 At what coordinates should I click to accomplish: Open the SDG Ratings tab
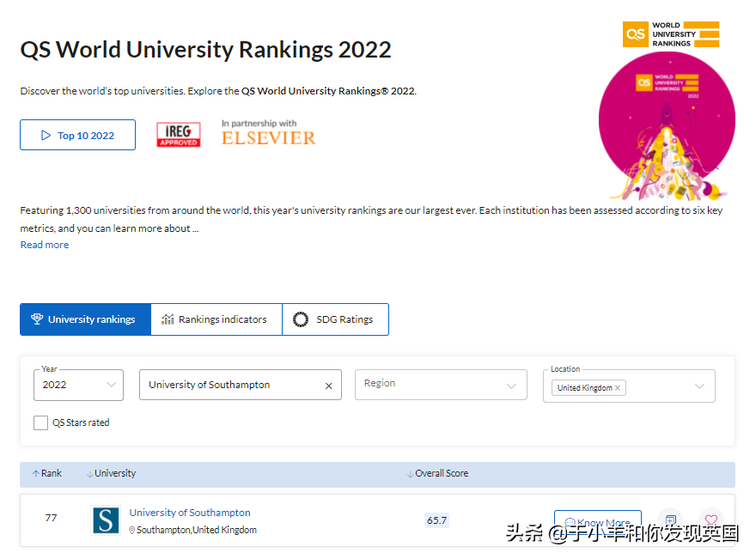click(x=345, y=319)
